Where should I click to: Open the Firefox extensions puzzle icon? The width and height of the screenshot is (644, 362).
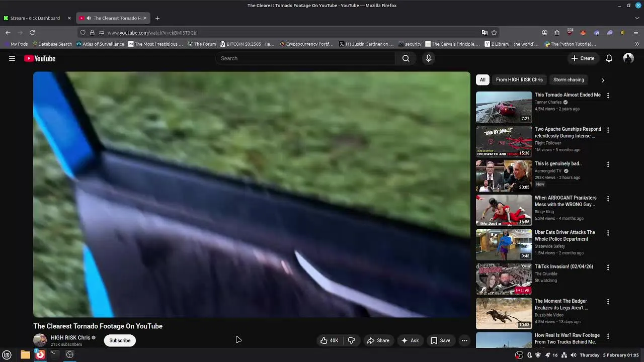click(557, 33)
